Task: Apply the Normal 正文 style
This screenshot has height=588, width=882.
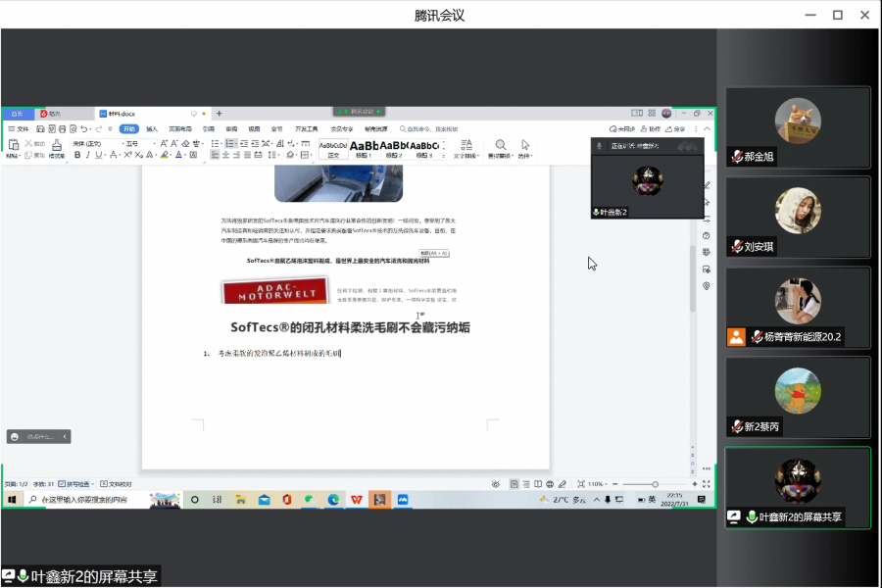Action: [333, 149]
